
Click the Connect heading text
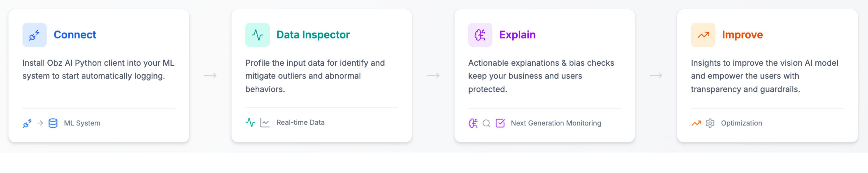75,35
